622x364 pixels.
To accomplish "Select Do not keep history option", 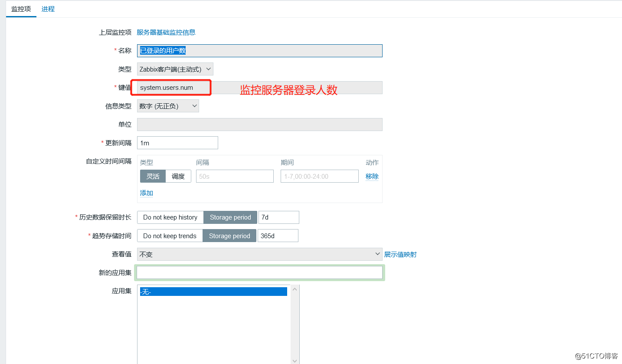I will 170,217.
